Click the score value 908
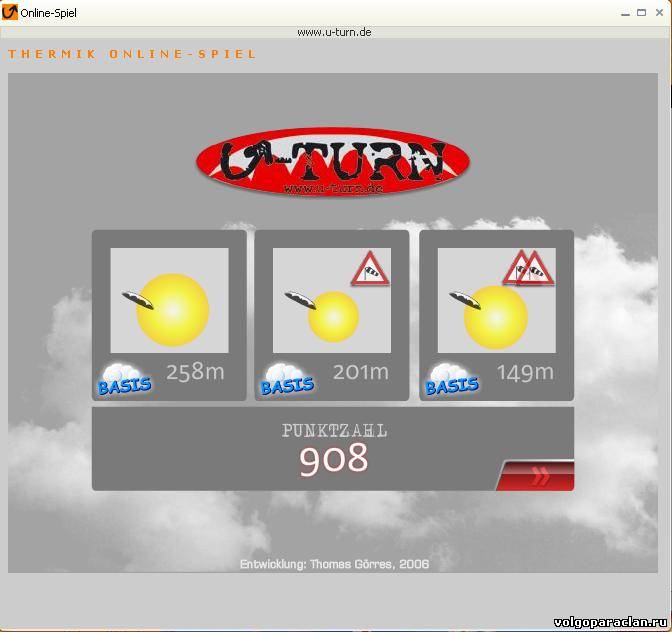 pos(333,459)
